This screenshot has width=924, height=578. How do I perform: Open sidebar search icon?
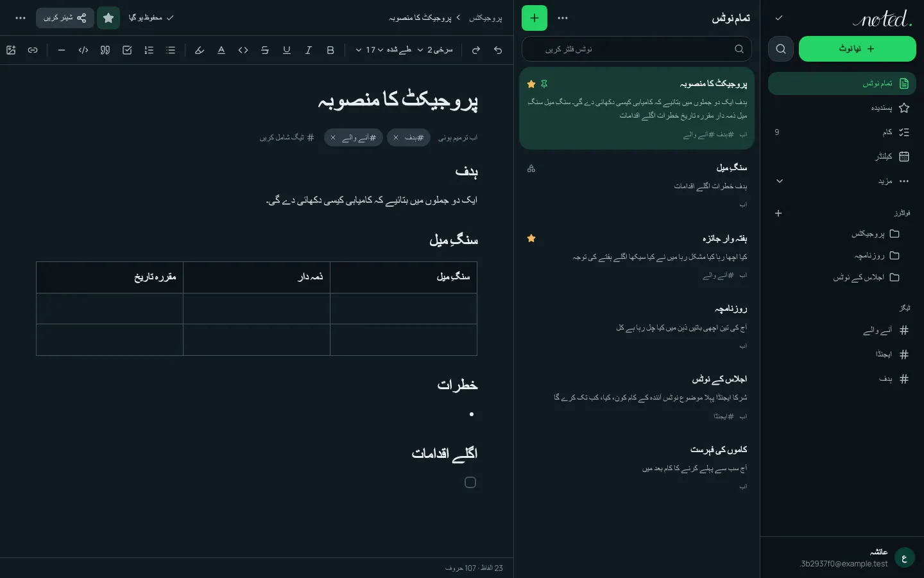(781, 49)
